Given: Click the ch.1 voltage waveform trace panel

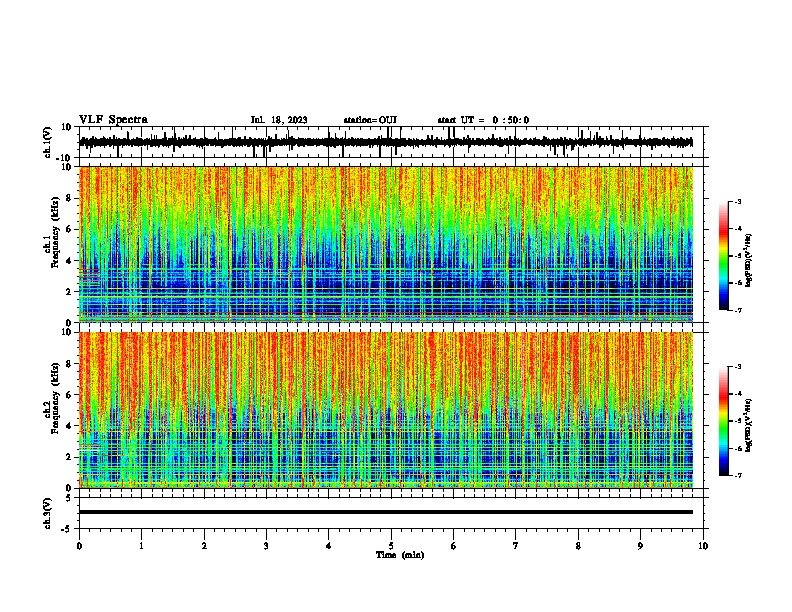Looking at the screenshot, I should coord(393,142).
